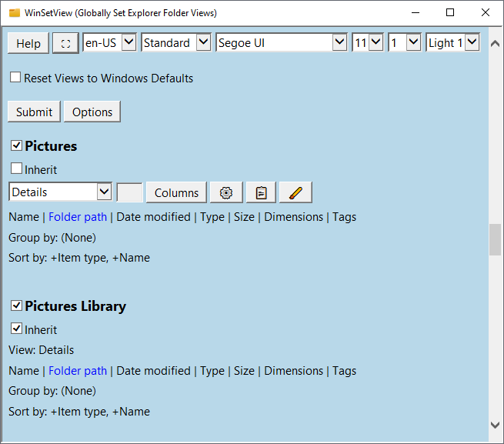Minimize the WinSetView window
The image size is (504, 444).
416,12
